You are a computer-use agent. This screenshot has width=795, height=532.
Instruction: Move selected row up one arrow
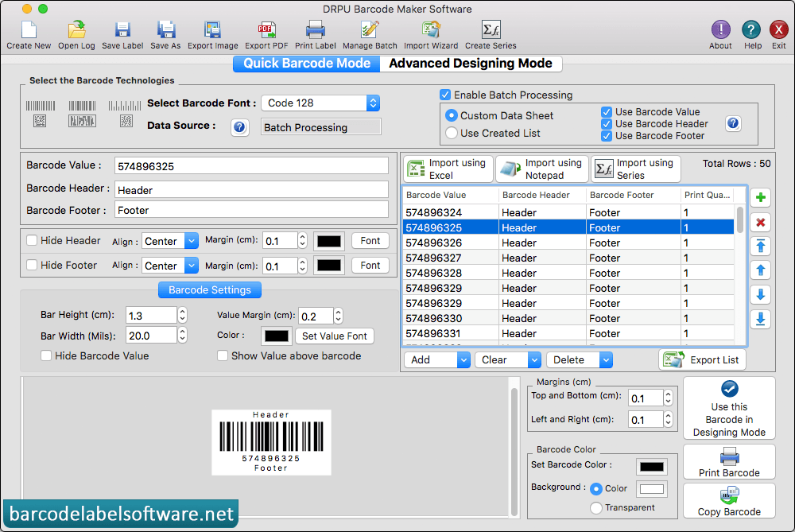(x=761, y=270)
